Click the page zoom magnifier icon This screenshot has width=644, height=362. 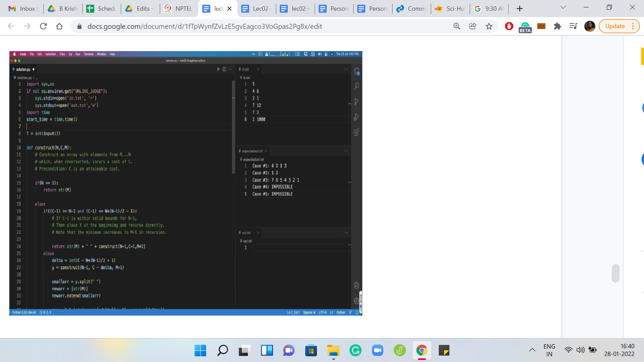point(457,26)
